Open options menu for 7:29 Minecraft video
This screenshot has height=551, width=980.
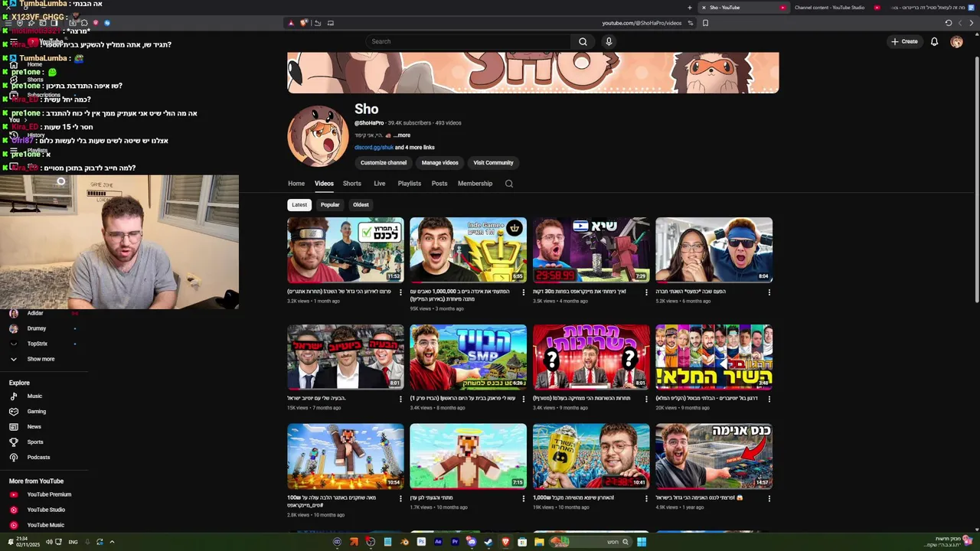pyautogui.click(x=647, y=292)
